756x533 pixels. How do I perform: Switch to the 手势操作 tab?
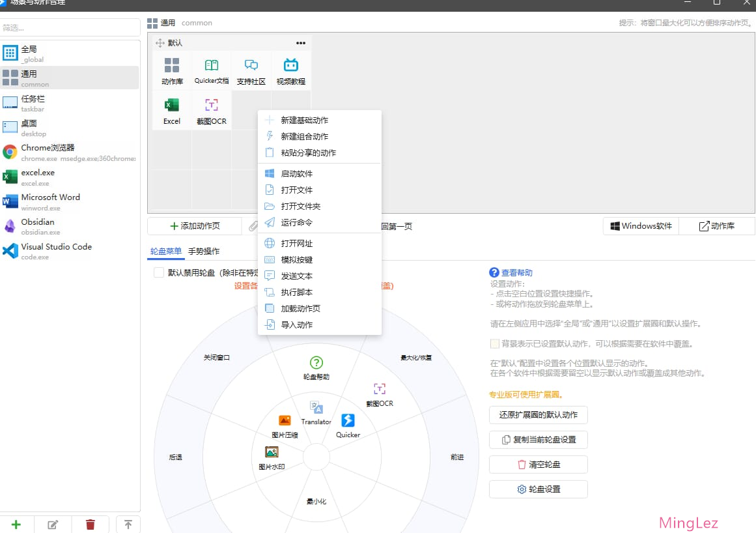tap(204, 250)
